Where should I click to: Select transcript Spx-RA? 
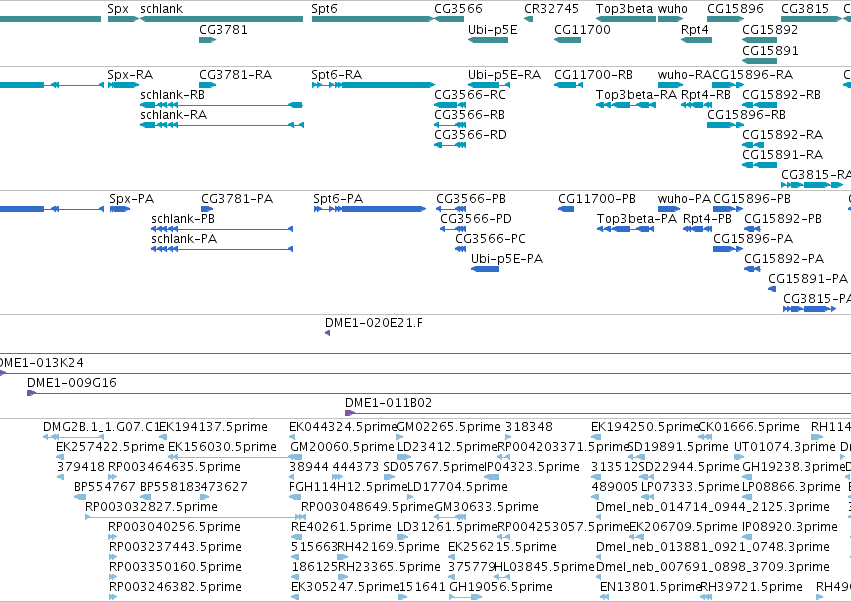(130, 74)
